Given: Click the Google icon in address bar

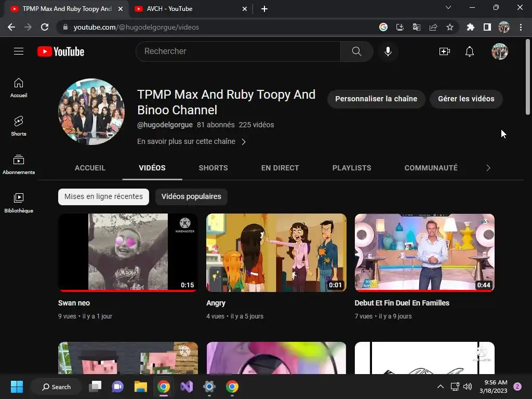Looking at the screenshot, I should pyautogui.click(x=383, y=27).
